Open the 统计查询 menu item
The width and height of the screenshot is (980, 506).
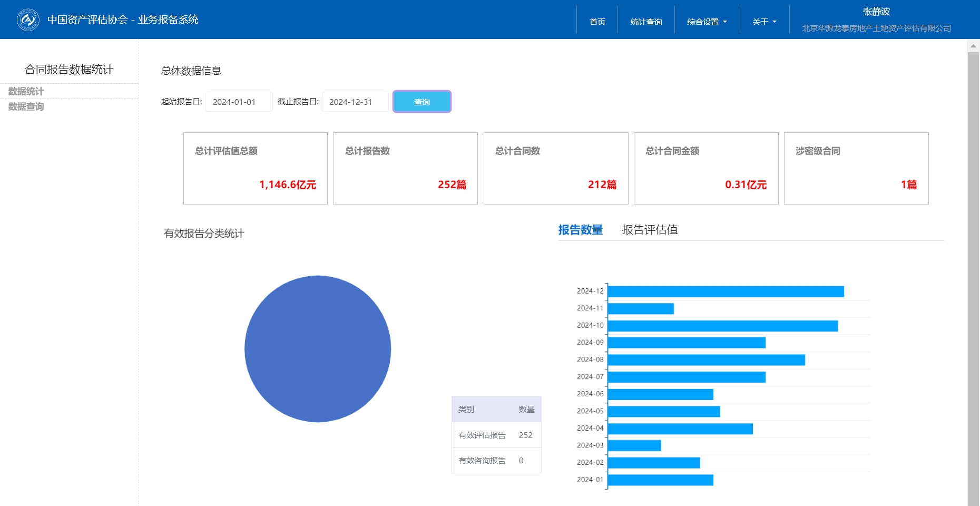pos(646,22)
